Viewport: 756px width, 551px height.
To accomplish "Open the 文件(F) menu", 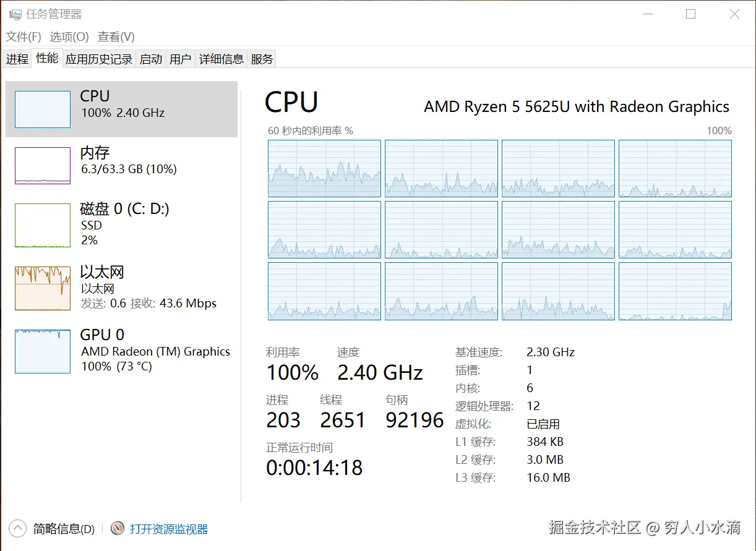I will 24,36.
